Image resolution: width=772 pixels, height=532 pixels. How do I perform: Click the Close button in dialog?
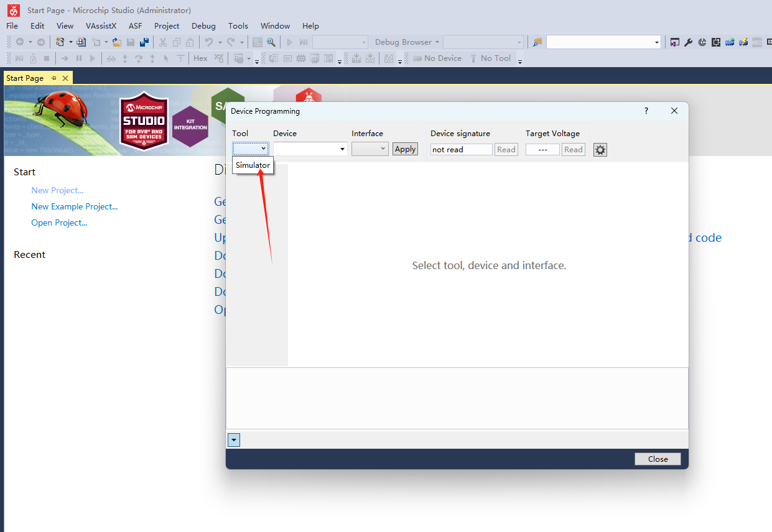658,459
